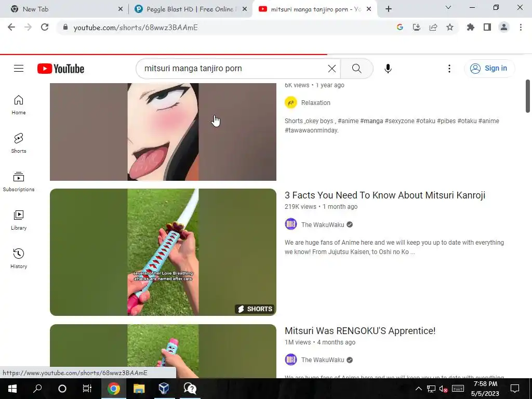Click the install/download icon in address bar
This screenshot has width=532, height=399.
pyautogui.click(x=416, y=28)
